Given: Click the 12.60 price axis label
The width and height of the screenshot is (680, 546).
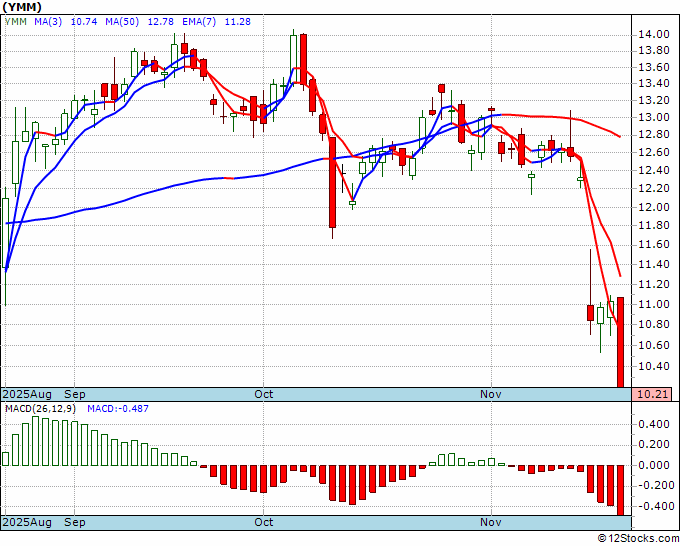Looking at the screenshot, I should pos(654,152).
